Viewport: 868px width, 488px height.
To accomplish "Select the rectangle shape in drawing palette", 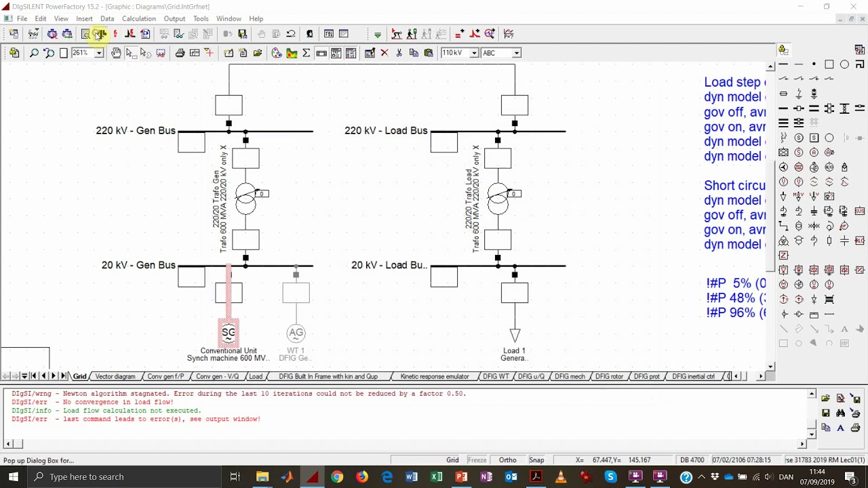I will tap(829, 64).
